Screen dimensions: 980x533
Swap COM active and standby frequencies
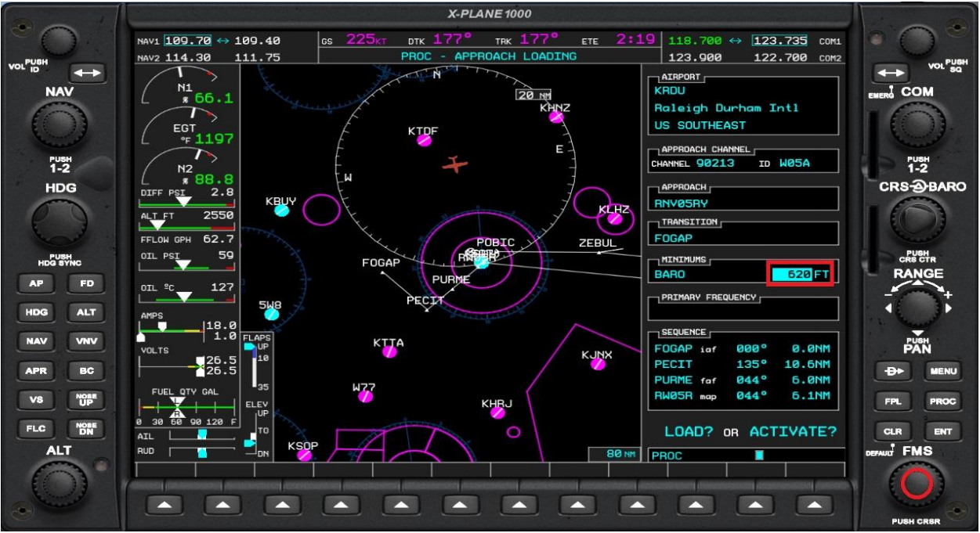coord(891,73)
